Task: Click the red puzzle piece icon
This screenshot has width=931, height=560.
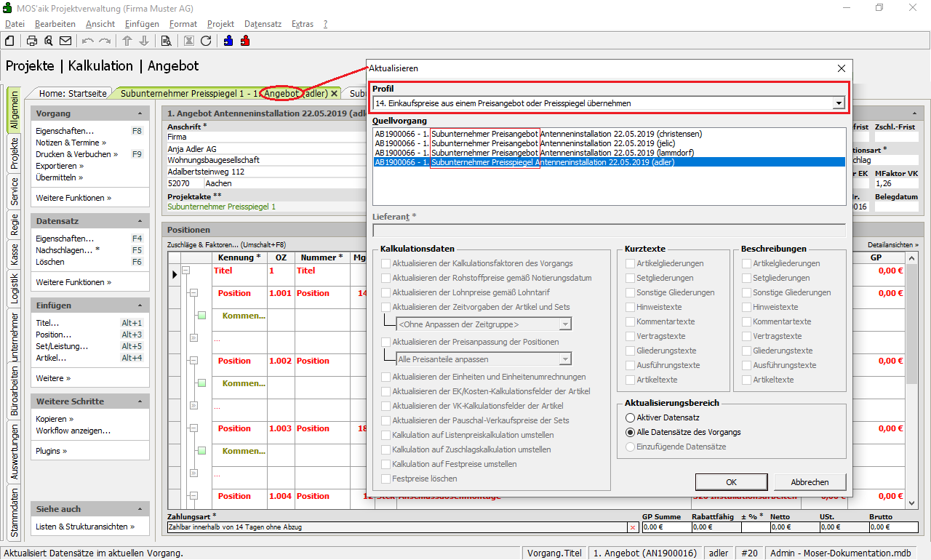Action: coord(245,41)
